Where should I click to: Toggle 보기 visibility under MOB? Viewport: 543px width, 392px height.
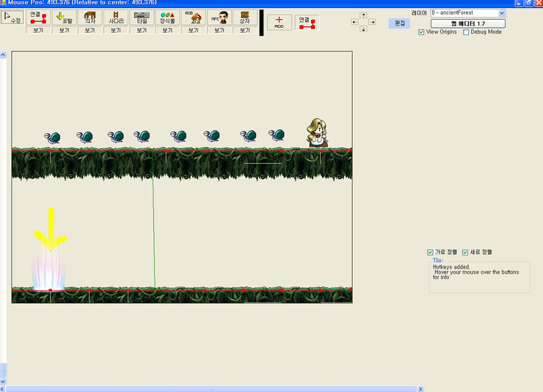[x=193, y=30]
